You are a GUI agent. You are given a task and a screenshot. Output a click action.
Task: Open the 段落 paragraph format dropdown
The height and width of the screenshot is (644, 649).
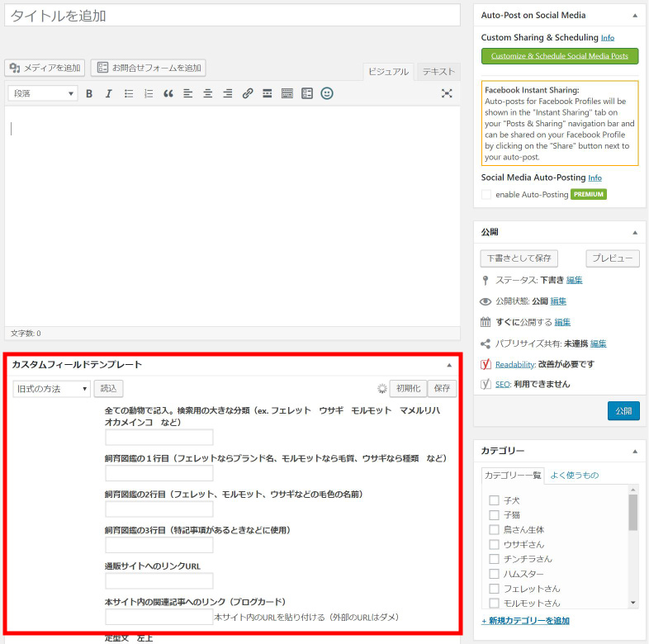[x=43, y=93]
